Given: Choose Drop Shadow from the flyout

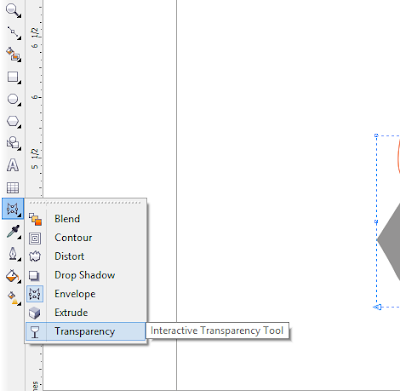Looking at the screenshot, I should [86, 275].
